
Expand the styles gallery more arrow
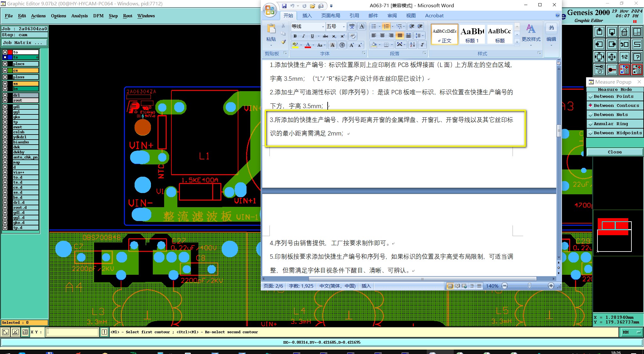[517, 42]
